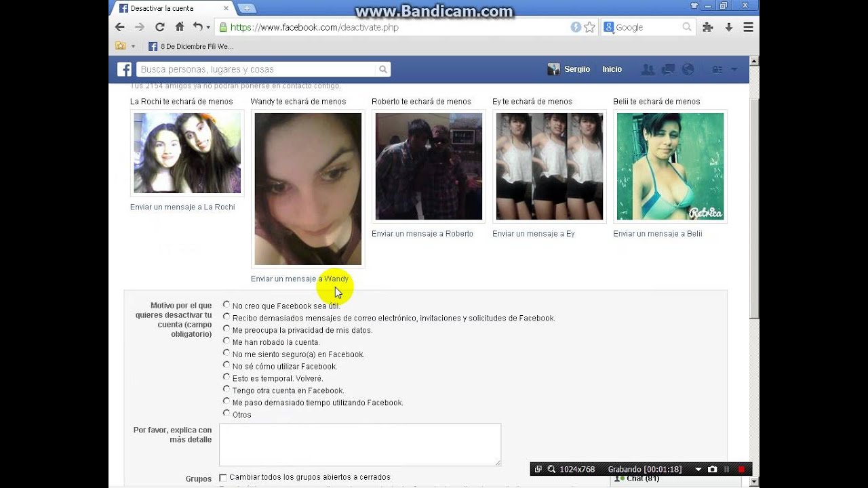Select 'Recibo demasiados mensajes de correo' reason
Image resolution: width=868 pixels, height=488 pixels.
(226, 317)
